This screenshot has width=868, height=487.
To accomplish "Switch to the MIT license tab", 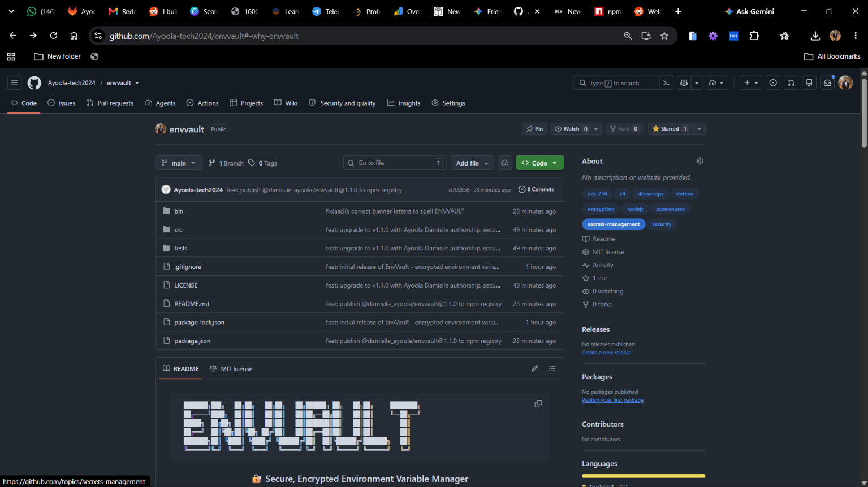I will [x=231, y=368].
